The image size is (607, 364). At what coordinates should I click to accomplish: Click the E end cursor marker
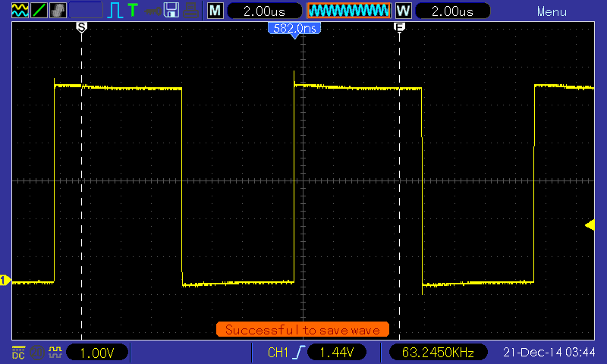[399, 27]
